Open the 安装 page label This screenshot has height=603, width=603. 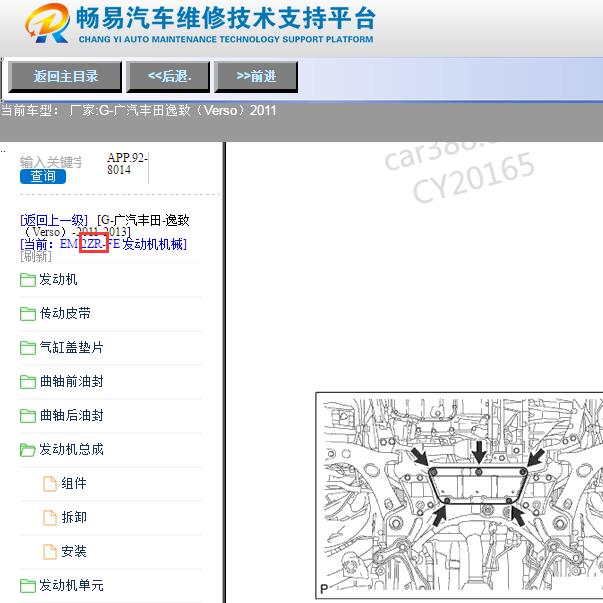tap(74, 551)
